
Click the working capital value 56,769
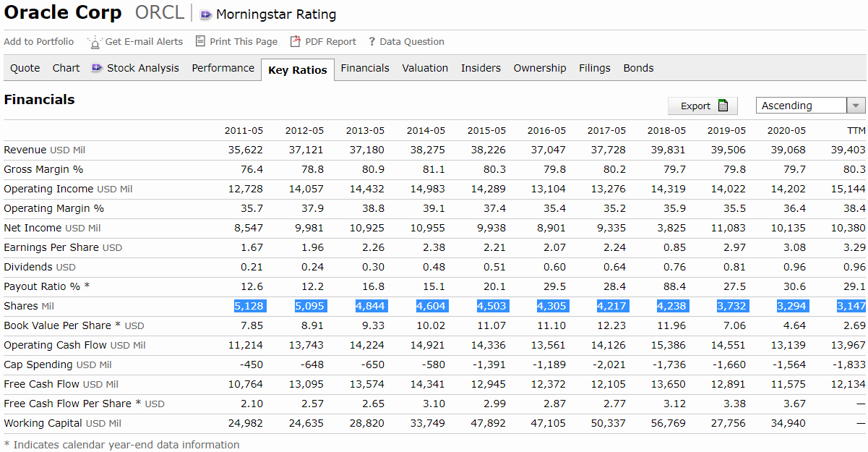click(669, 423)
